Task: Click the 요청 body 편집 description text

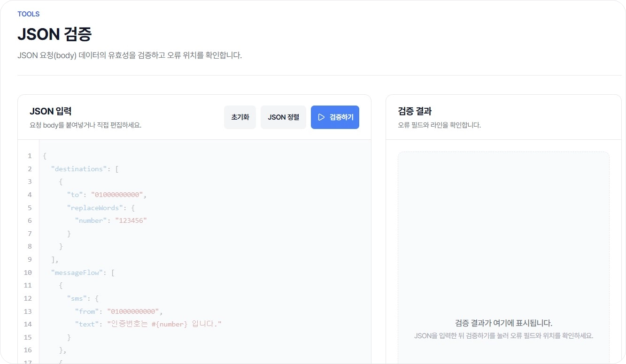Action: (x=78, y=125)
